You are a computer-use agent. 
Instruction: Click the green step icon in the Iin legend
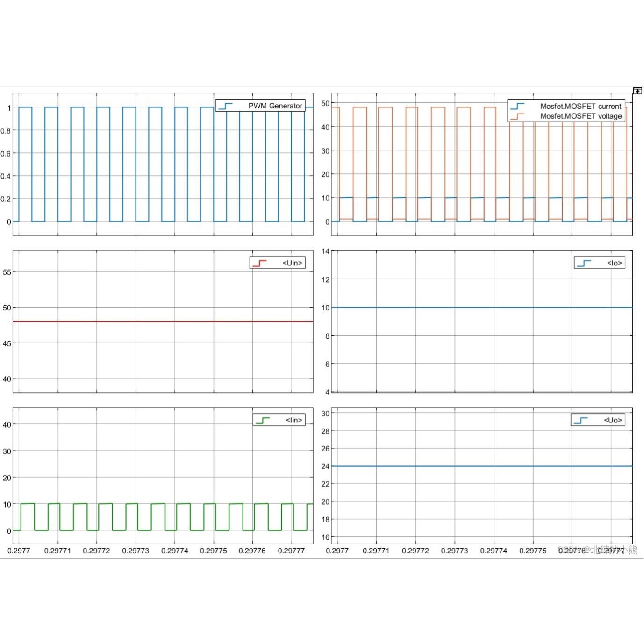(263, 420)
